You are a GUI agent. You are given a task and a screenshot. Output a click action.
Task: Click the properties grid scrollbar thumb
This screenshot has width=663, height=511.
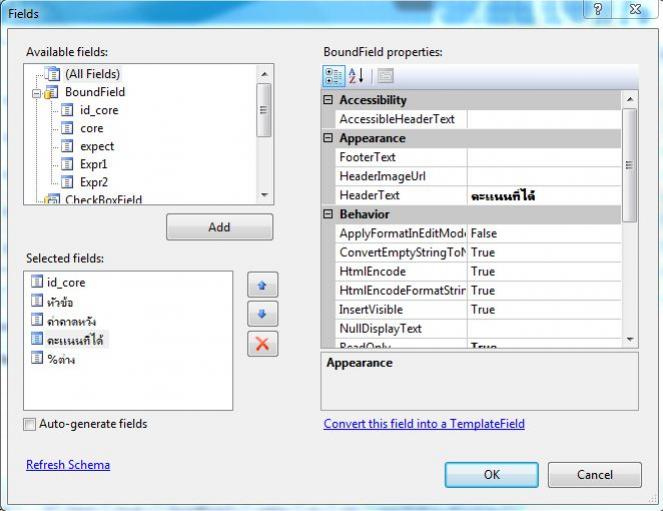click(630, 165)
